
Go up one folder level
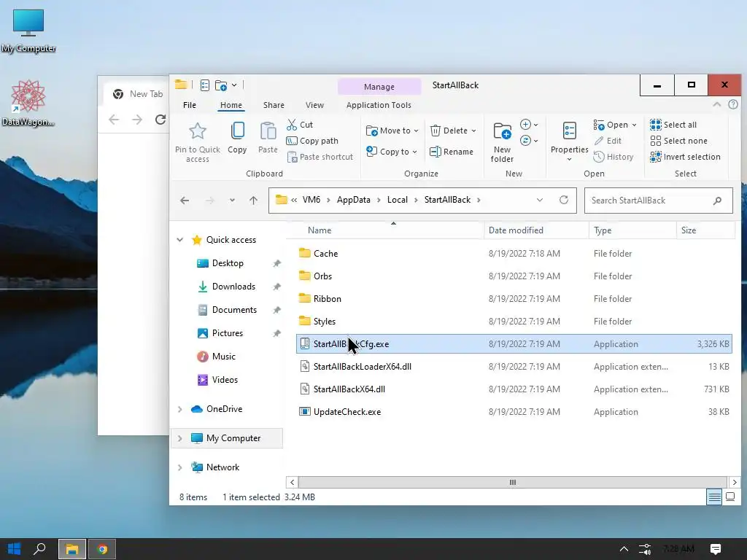tap(253, 201)
